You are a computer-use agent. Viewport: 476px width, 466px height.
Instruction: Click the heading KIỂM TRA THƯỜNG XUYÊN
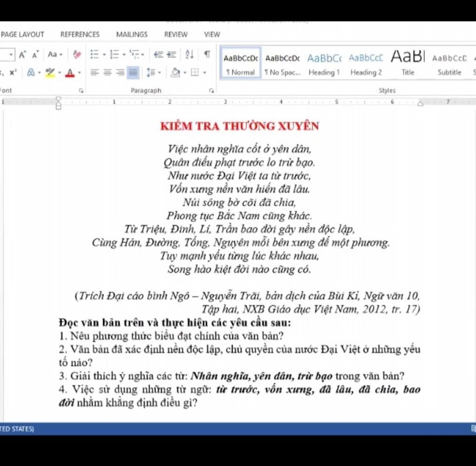pos(239,126)
